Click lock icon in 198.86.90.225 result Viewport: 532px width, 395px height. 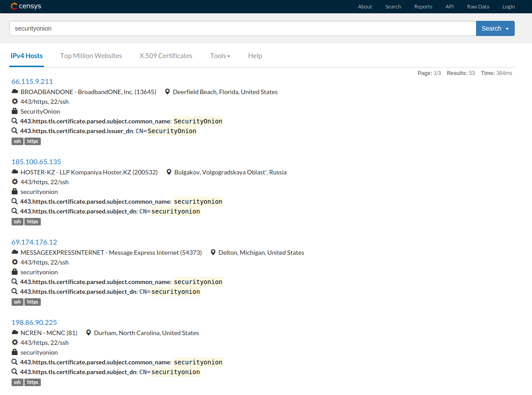15,352
